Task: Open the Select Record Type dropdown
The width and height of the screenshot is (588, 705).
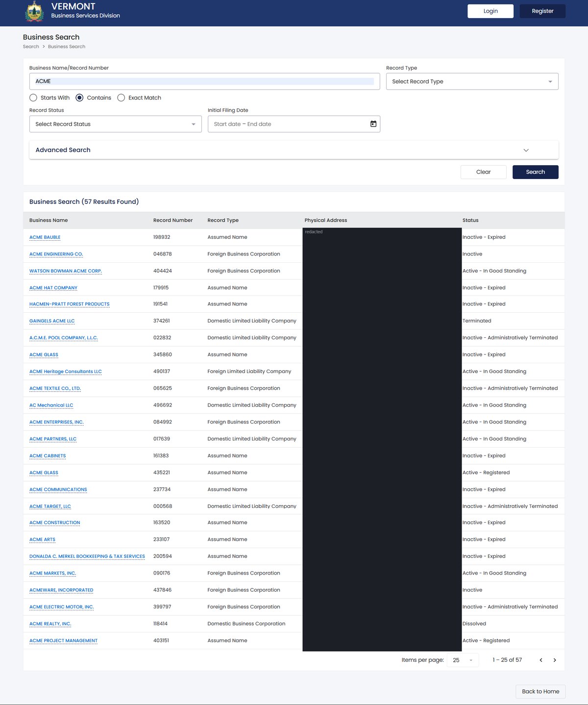Action: coord(472,81)
